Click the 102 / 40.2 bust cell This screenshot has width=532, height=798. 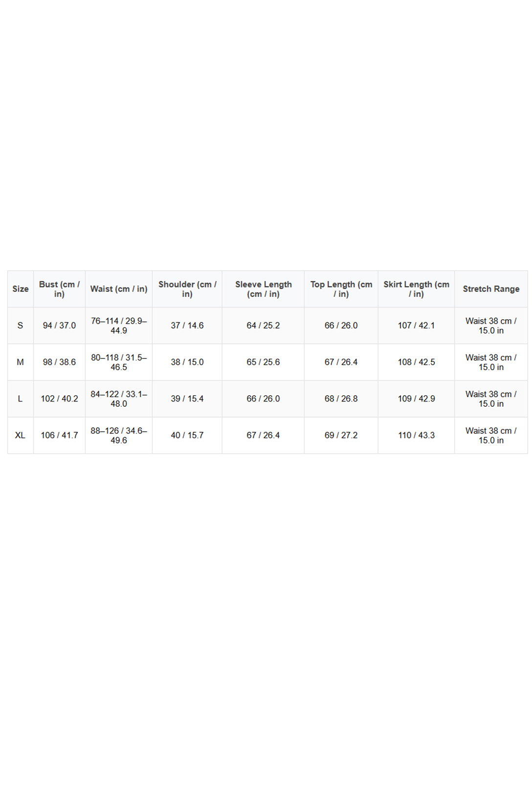point(59,399)
